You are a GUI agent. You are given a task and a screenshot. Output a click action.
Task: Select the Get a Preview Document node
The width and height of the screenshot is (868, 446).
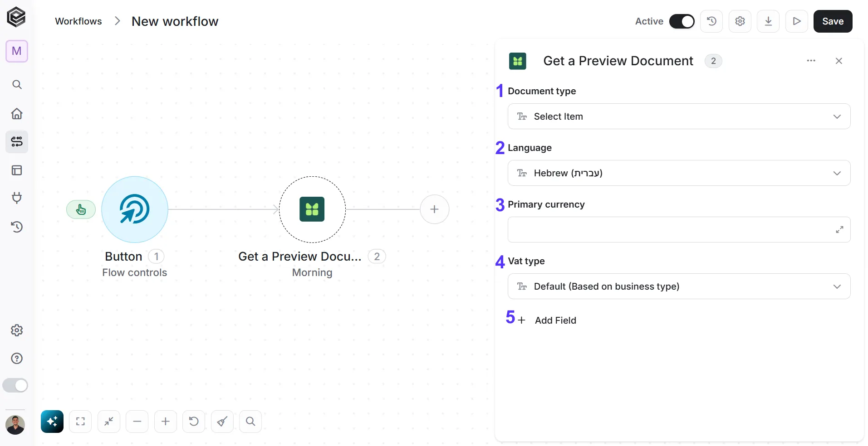(312, 209)
